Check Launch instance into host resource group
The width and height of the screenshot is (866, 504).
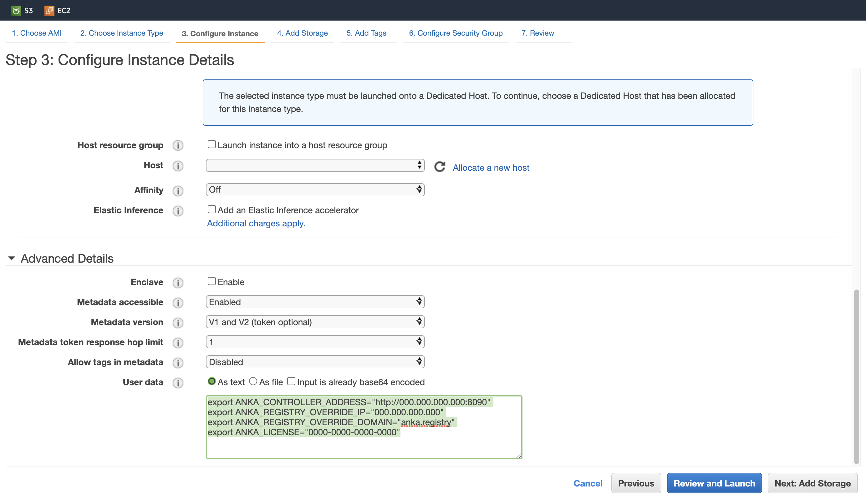click(x=212, y=144)
